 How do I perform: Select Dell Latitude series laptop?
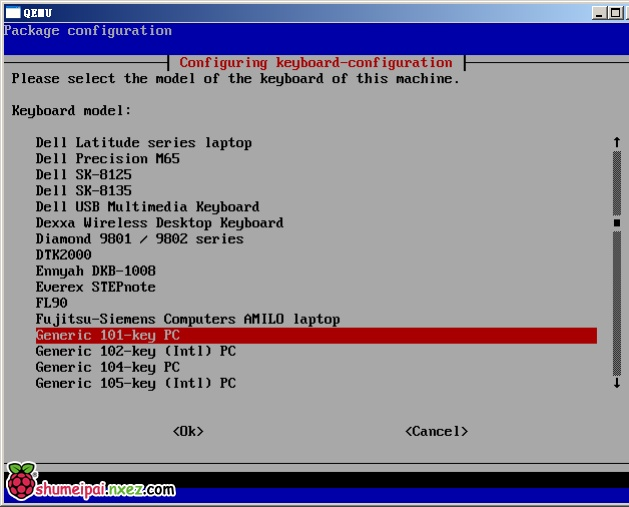[x=144, y=143]
